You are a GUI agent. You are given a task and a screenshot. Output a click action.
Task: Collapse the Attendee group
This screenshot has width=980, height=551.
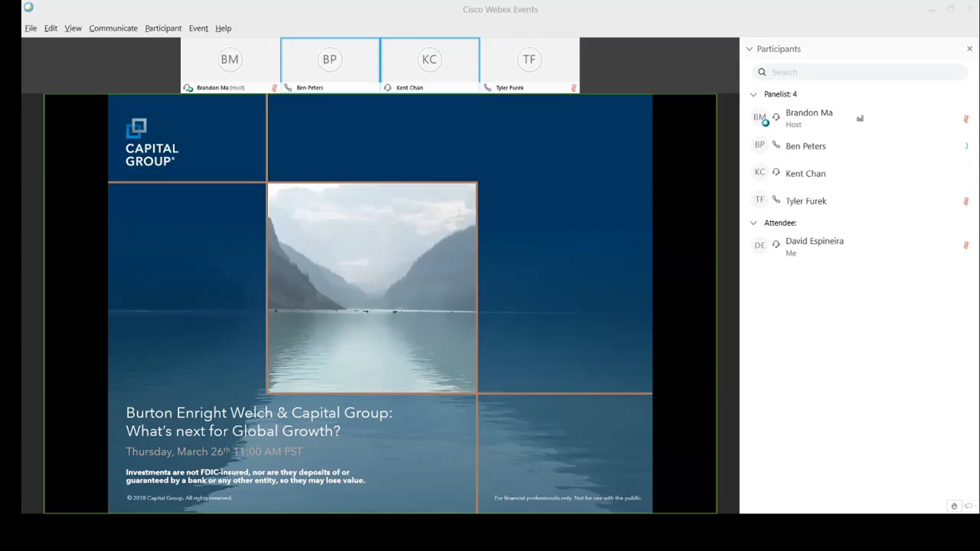[753, 223]
